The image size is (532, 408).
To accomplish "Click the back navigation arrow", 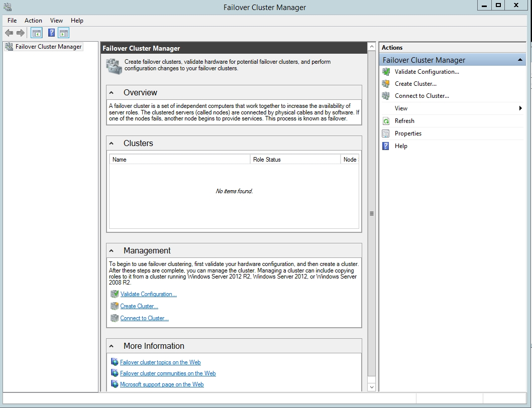I will pyautogui.click(x=9, y=32).
